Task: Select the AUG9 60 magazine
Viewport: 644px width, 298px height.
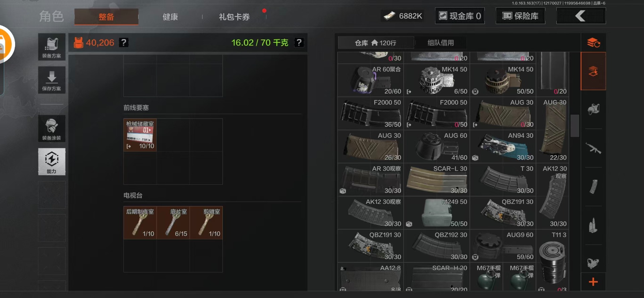Action: pyautogui.click(x=503, y=246)
